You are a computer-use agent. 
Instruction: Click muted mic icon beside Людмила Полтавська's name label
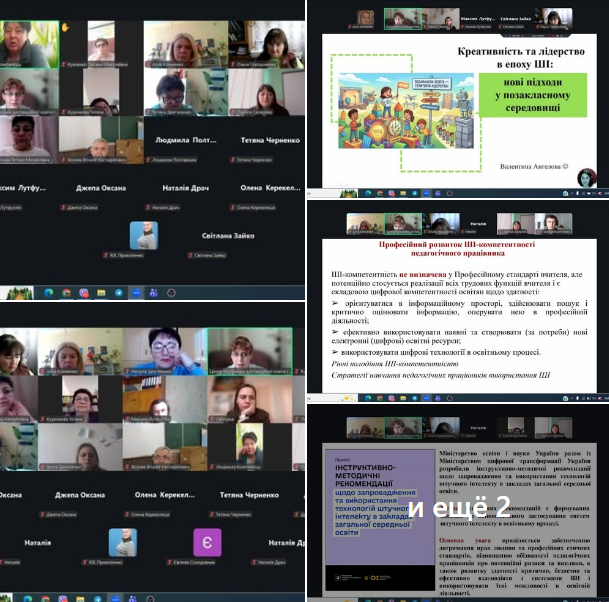pos(148,160)
